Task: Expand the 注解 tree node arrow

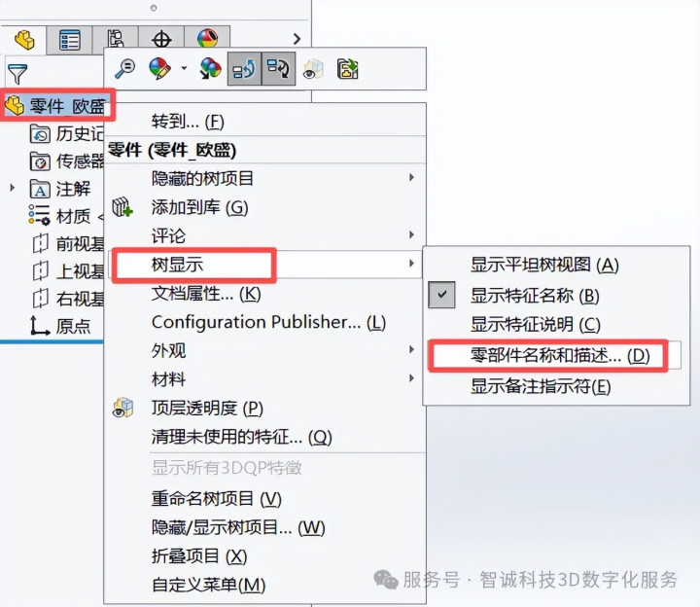Action: pyautogui.click(x=13, y=188)
